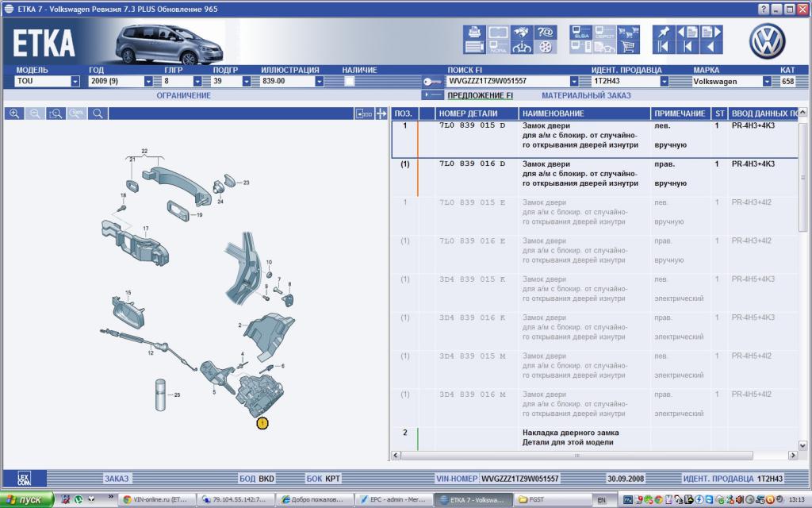Open the МАТЕРИАЛЬНЫЙ ЗАКАЗ tab

coord(586,95)
